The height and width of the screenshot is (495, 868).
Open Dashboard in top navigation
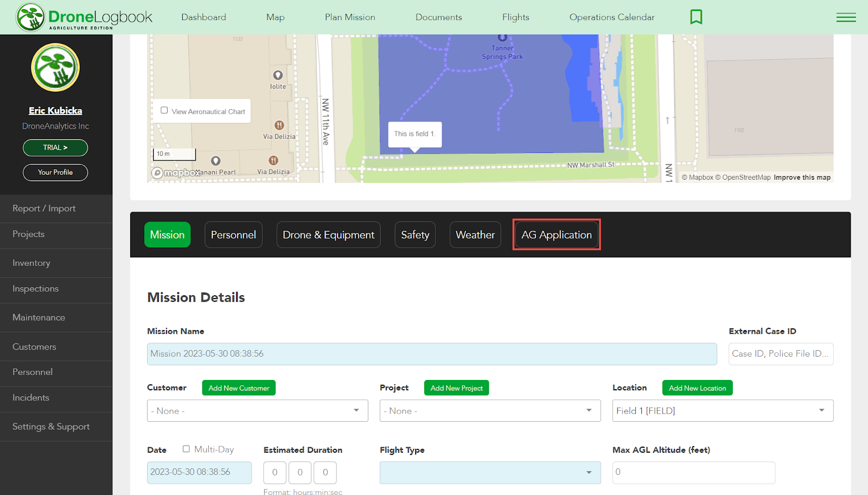203,17
